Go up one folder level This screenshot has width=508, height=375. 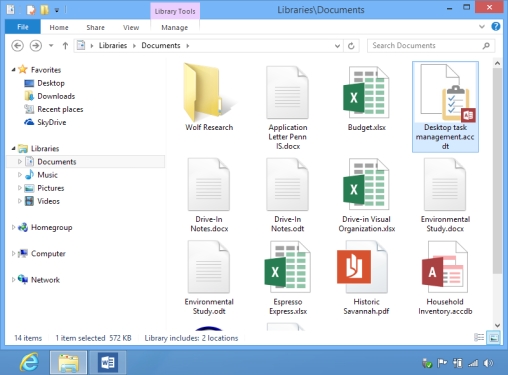65,46
